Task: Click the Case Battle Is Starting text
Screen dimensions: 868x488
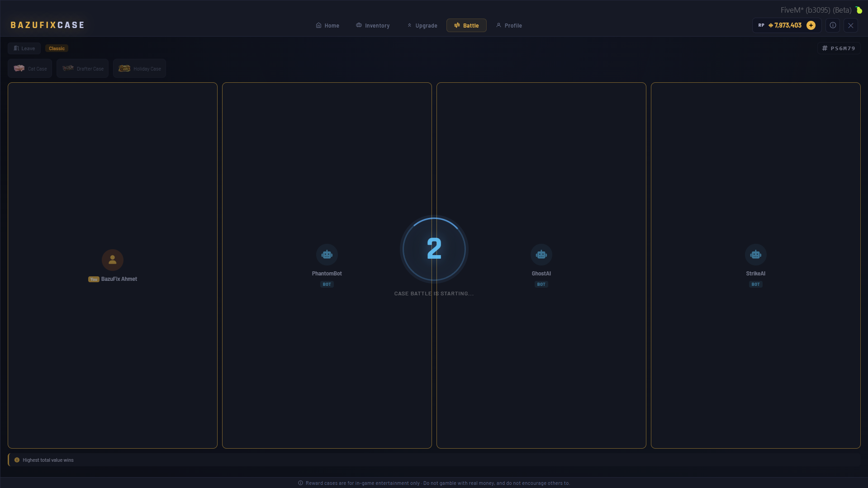Action: pyautogui.click(x=434, y=294)
